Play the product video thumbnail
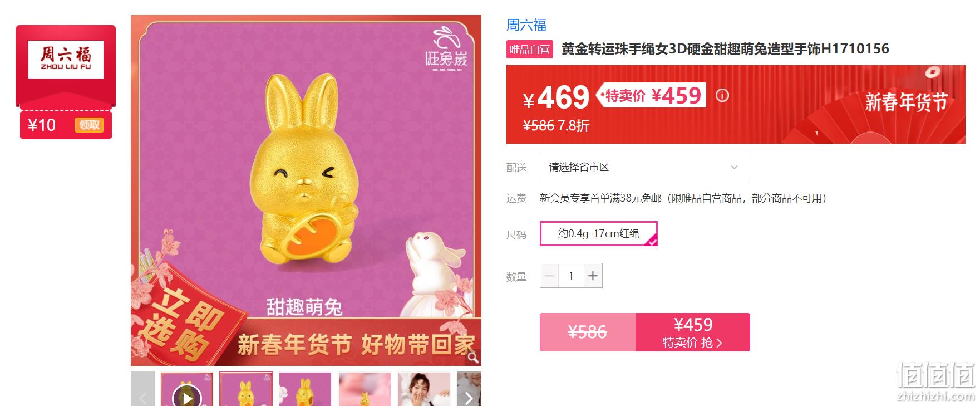Image resolution: width=980 pixels, height=406 pixels. 187,397
